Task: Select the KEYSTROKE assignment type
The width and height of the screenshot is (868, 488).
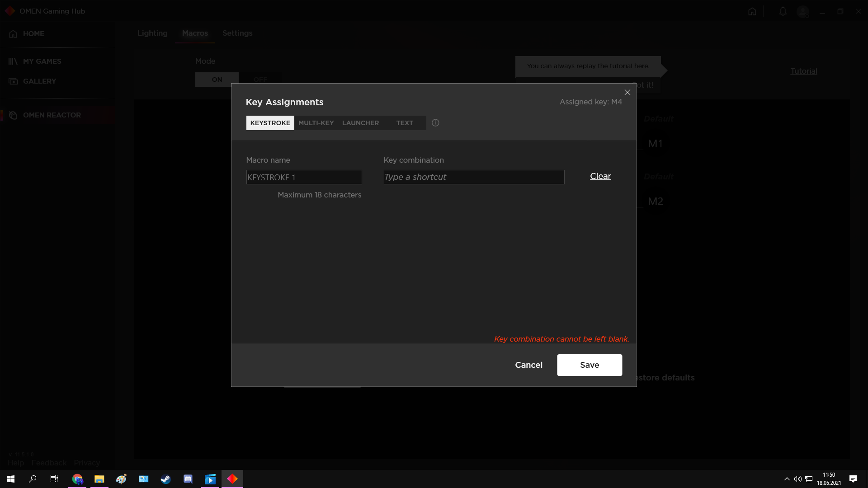Action: tap(270, 123)
